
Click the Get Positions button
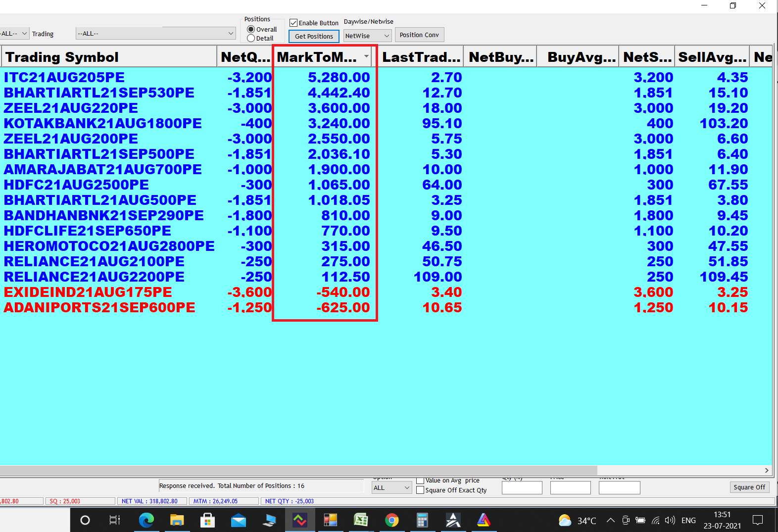click(x=314, y=36)
